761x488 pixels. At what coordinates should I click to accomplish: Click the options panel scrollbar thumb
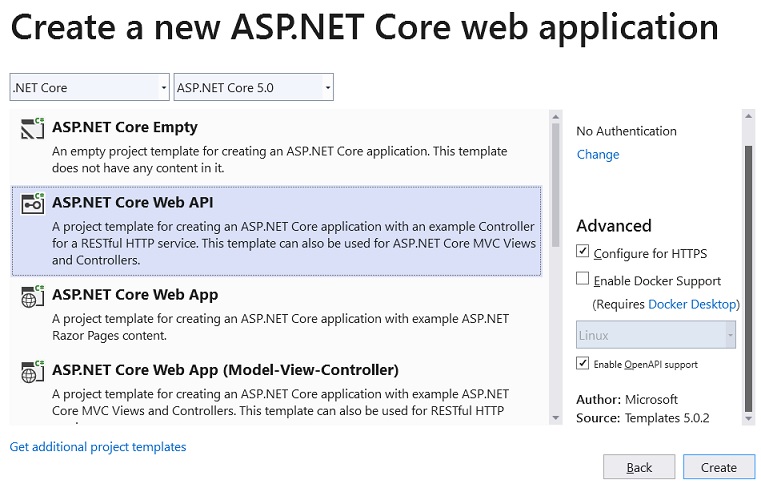tap(748, 278)
